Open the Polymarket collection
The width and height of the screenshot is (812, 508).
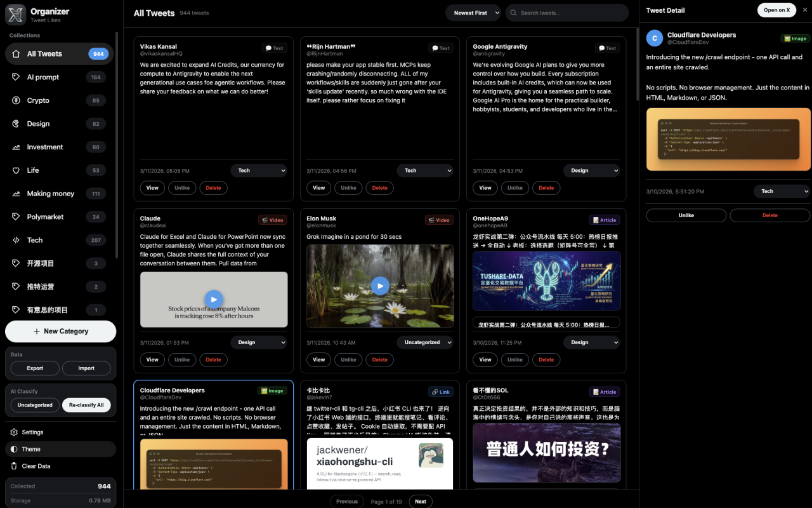coord(60,217)
